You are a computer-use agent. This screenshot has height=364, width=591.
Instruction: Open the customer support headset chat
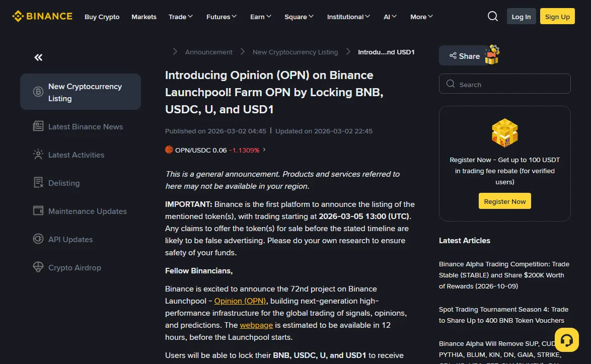pyautogui.click(x=566, y=340)
